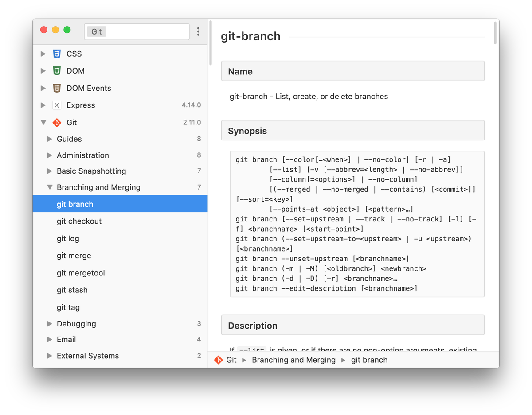Click the DOM docset icon

click(57, 70)
